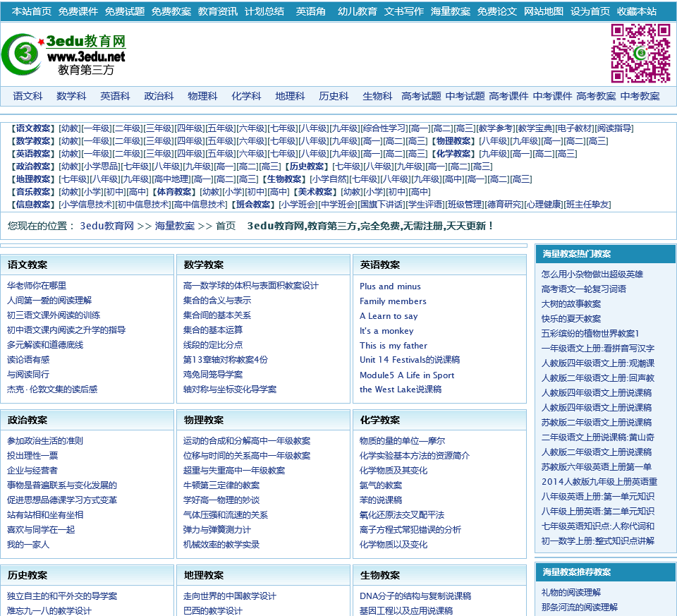The width and height of the screenshot is (677, 616).
Task: Click 【生物教案】 category link
Action: coord(283,179)
